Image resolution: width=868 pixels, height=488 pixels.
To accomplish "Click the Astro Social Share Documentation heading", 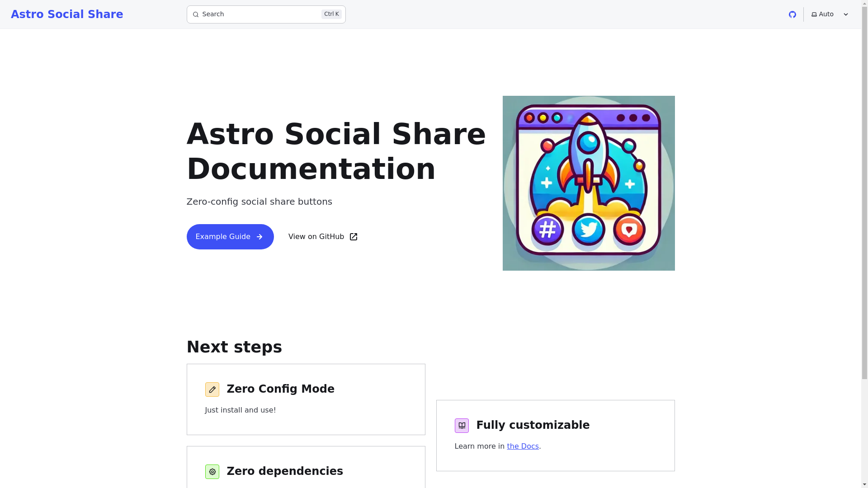I will (336, 151).
